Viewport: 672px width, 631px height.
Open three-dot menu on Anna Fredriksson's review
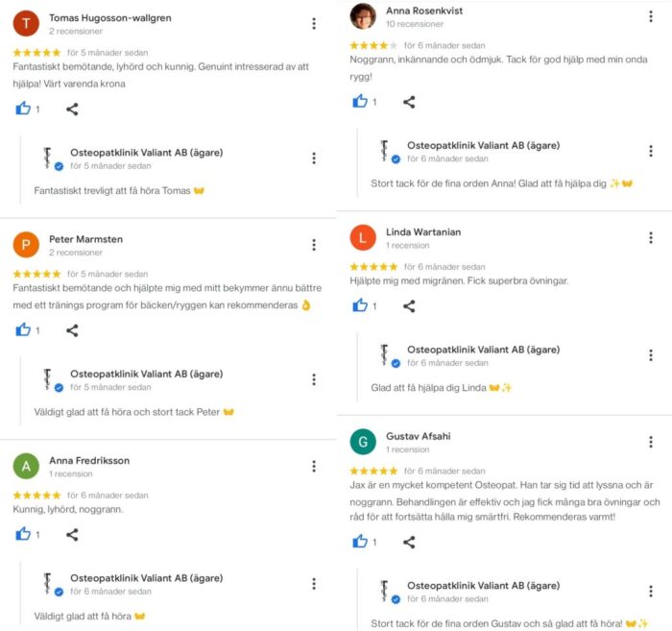(x=314, y=466)
